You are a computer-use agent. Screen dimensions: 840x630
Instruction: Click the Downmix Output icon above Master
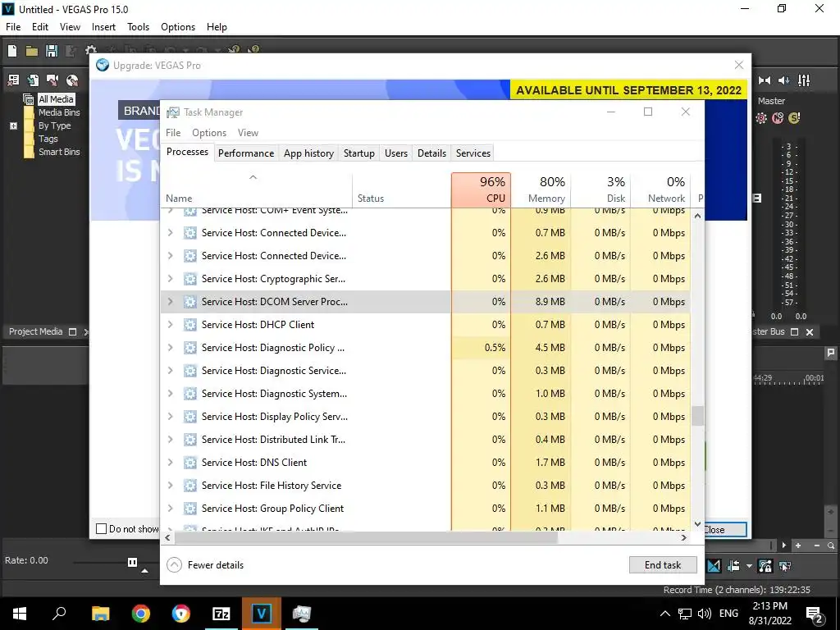(x=765, y=80)
